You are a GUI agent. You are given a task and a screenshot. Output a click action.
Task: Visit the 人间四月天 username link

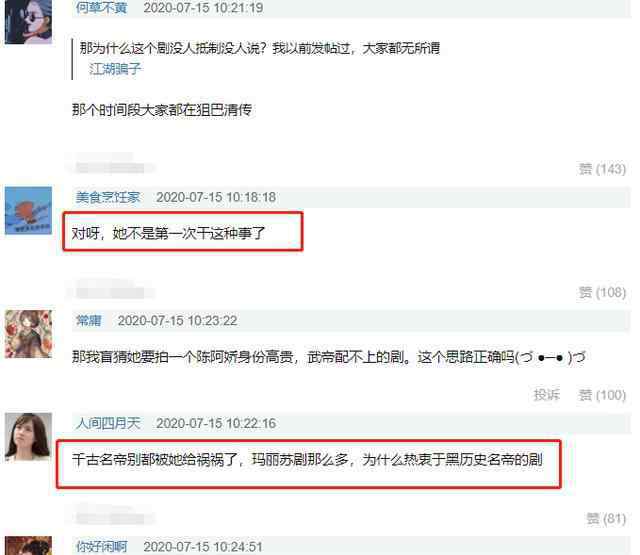click(x=108, y=423)
